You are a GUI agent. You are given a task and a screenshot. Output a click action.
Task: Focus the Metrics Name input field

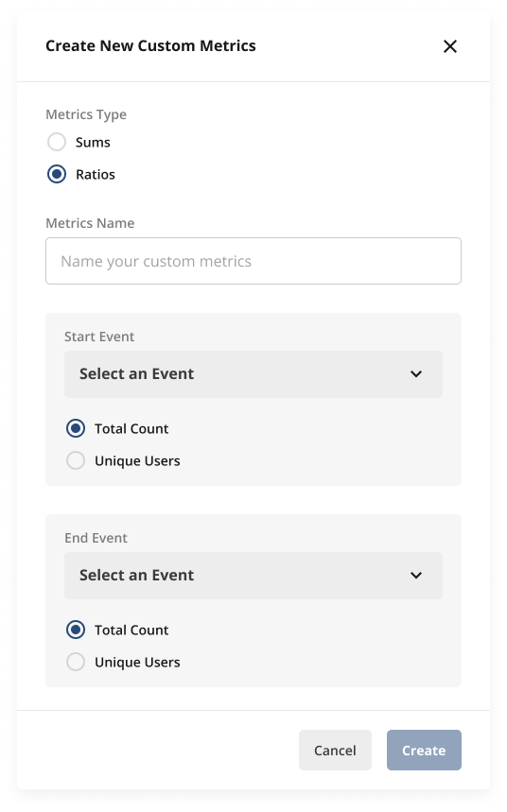pyautogui.click(x=253, y=261)
